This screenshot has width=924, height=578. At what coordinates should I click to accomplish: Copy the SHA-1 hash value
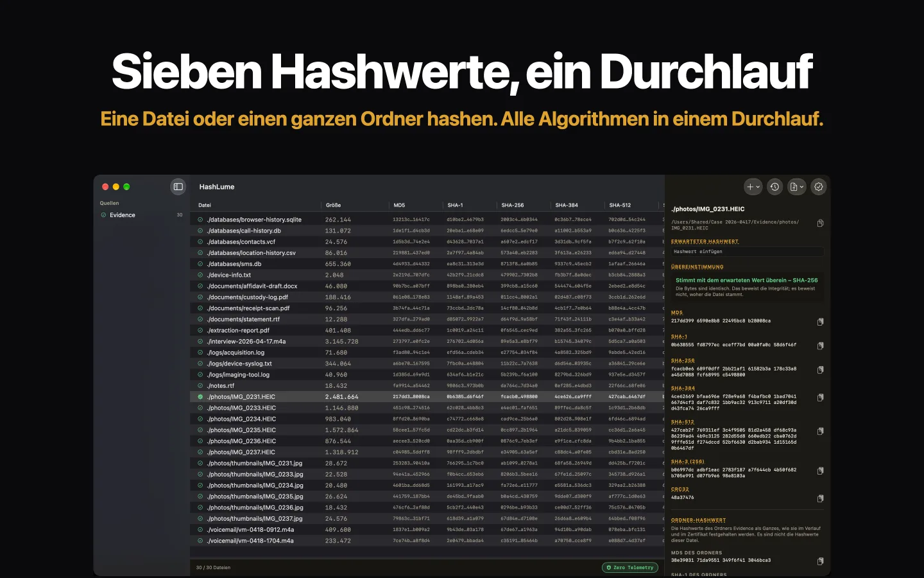(x=820, y=346)
